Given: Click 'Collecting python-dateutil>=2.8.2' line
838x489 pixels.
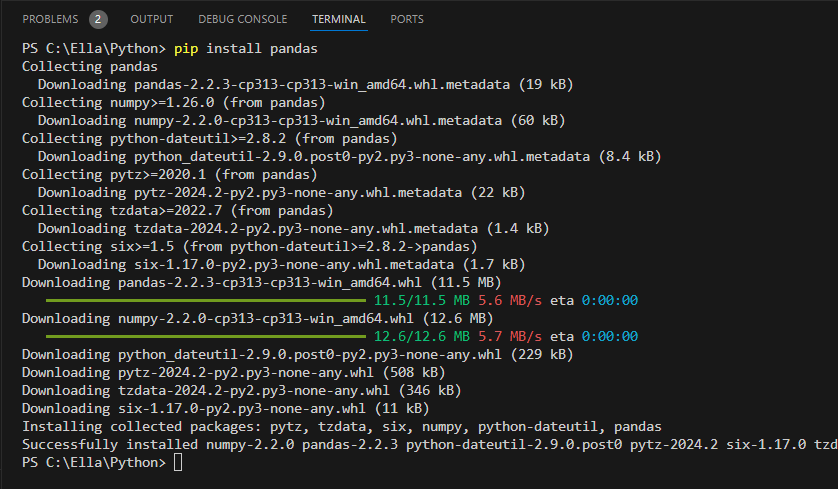Looking at the screenshot, I should (210, 138).
